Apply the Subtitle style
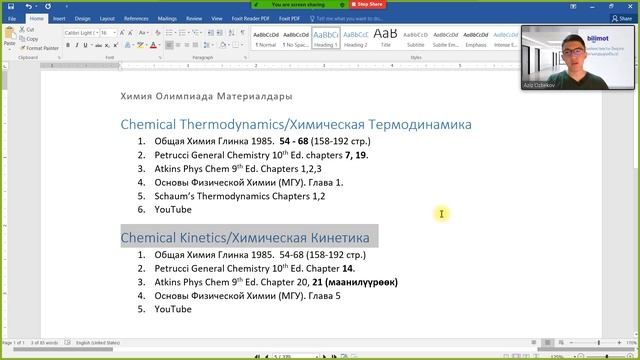640x360 pixels. click(416, 38)
